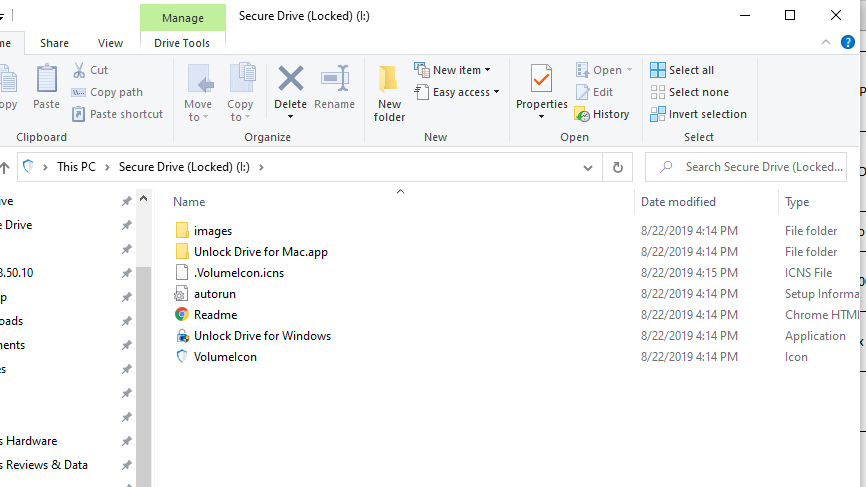Select the images folder

pyautogui.click(x=213, y=231)
